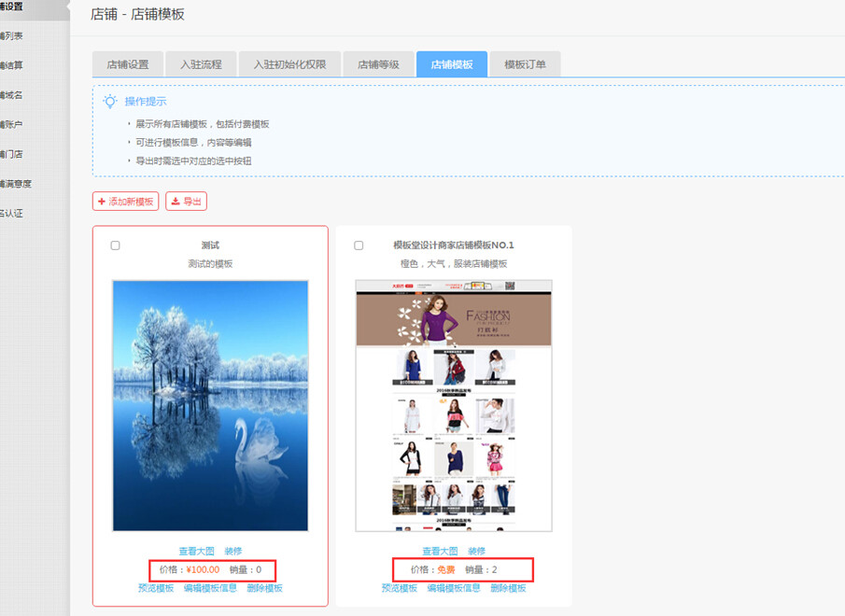Click 删除模板 for the NO.1 template
The image size is (845, 616).
click(x=508, y=588)
